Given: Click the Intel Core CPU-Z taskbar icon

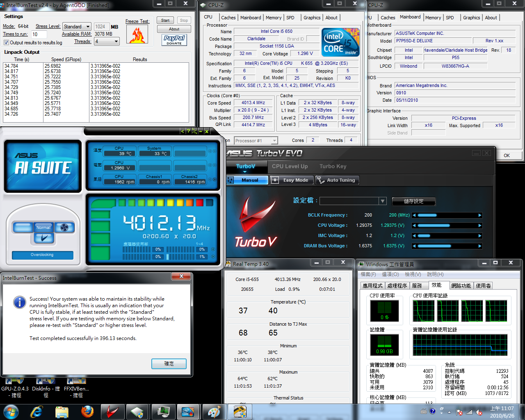Looking at the screenshot, I should [188, 412].
